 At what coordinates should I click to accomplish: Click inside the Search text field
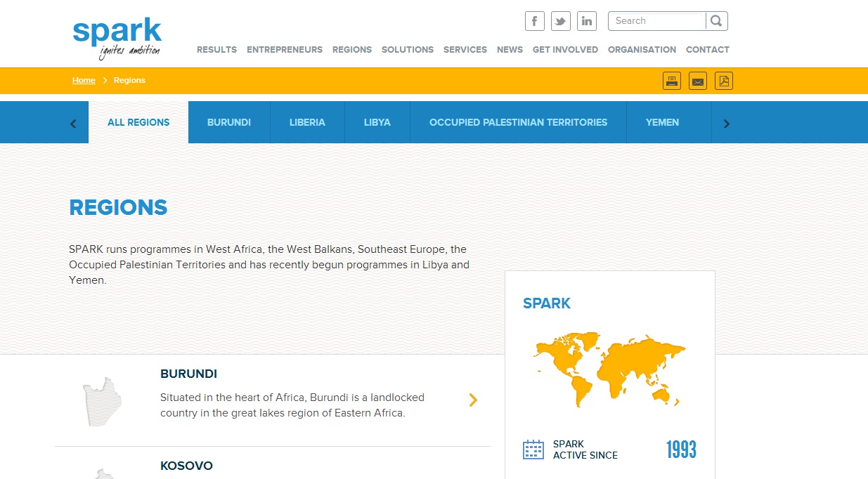click(x=657, y=21)
